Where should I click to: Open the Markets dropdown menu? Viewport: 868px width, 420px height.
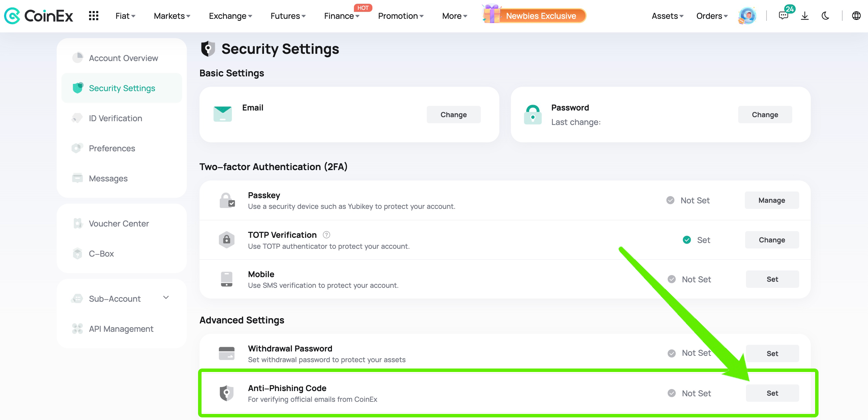(172, 16)
